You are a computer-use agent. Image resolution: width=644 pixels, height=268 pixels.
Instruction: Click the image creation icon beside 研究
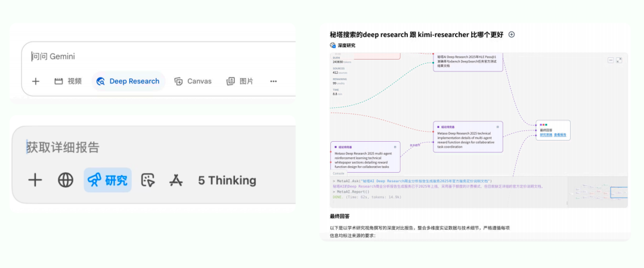[148, 180]
